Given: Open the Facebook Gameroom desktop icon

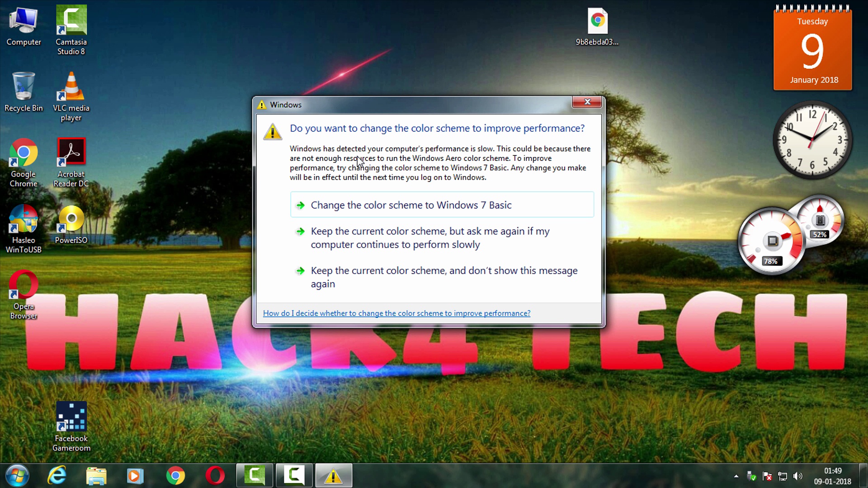Looking at the screenshot, I should pyautogui.click(x=71, y=417).
